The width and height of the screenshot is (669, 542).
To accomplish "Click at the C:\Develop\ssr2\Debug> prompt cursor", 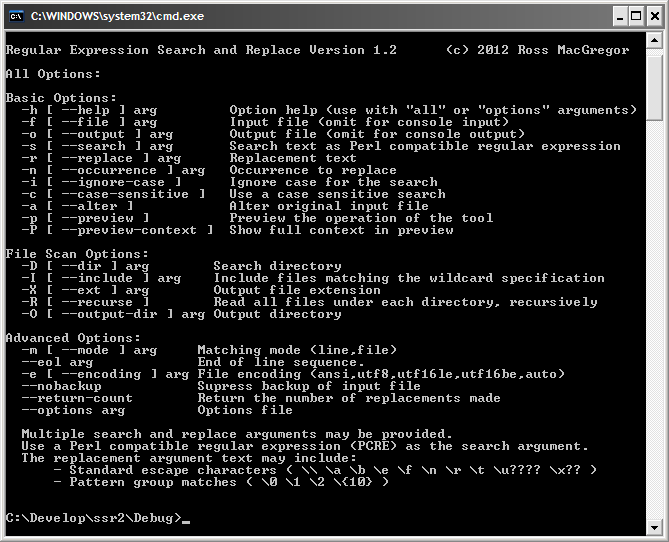I will click(x=186, y=519).
